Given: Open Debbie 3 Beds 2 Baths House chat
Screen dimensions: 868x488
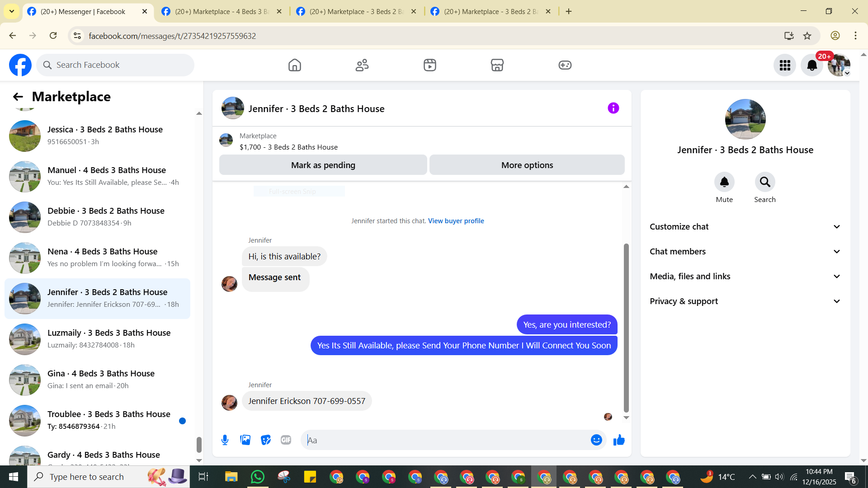Looking at the screenshot, I should click(97, 217).
